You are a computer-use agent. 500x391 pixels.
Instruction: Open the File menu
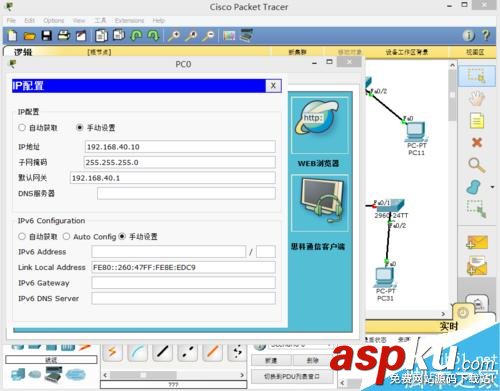point(11,20)
